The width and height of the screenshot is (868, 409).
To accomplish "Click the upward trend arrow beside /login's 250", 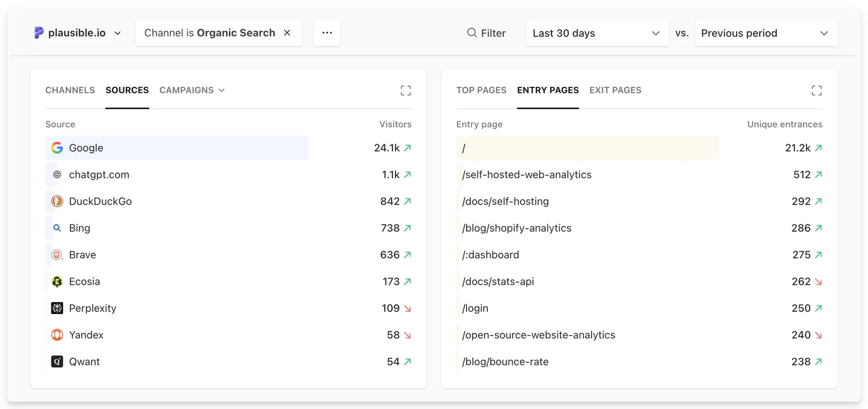I will click(819, 308).
